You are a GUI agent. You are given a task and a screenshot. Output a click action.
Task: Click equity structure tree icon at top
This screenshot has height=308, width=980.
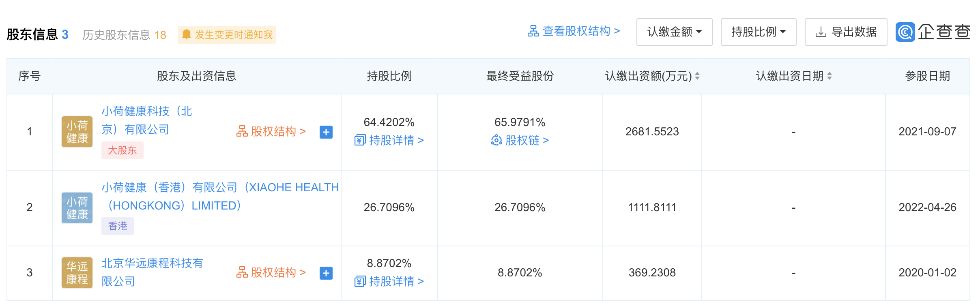point(533,31)
